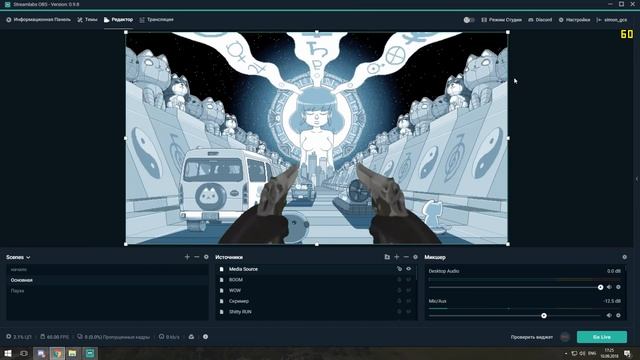This screenshot has width=640, height=360.
Task: Open scene settings gear icon
Action: click(206, 257)
